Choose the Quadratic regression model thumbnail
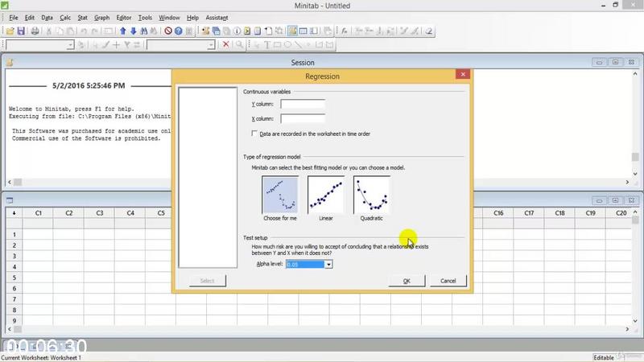This screenshot has width=644, height=362. (372, 195)
